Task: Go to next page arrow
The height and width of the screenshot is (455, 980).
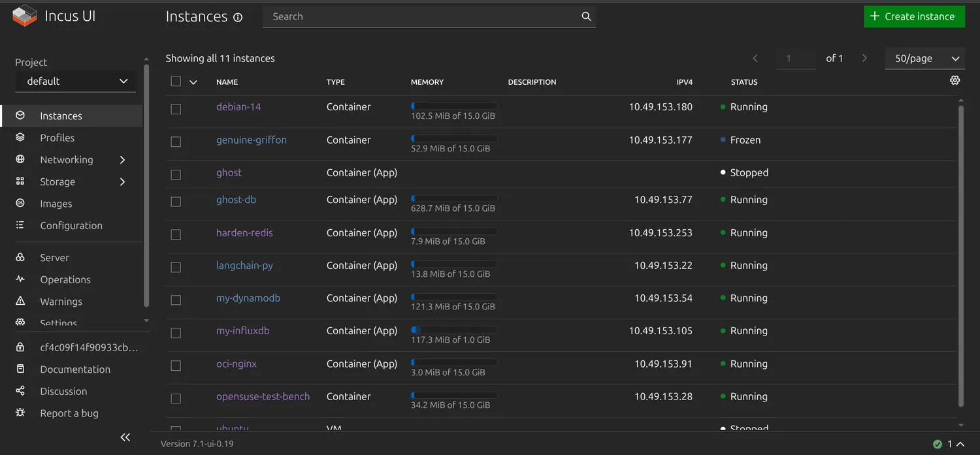Action: pyautogui.click(x=864, y=58)
